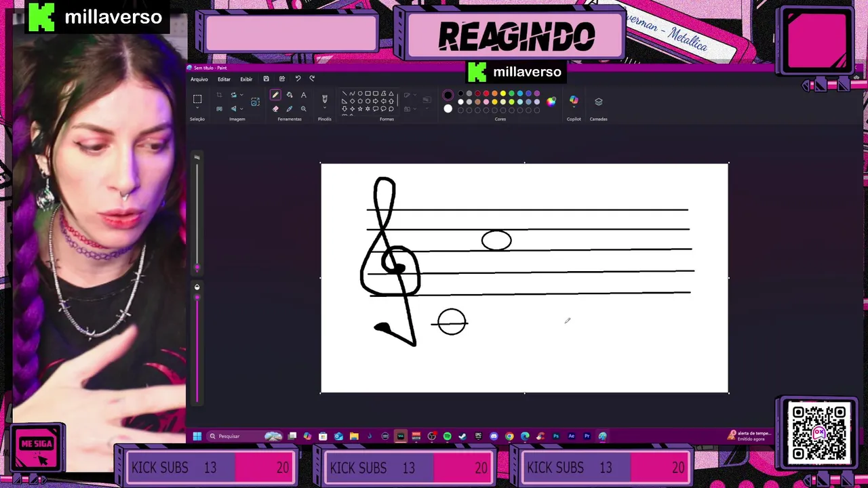Click the Pesquisar taskbar search box

coord(244,436)
